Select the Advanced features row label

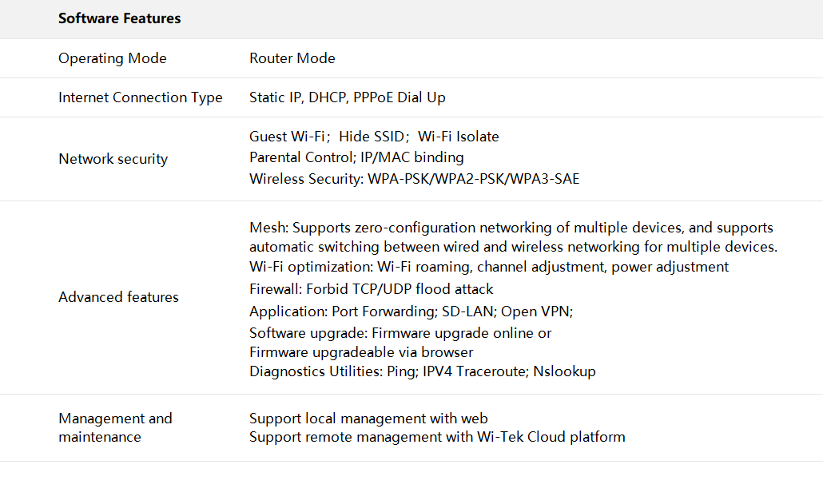click(118, 297)
